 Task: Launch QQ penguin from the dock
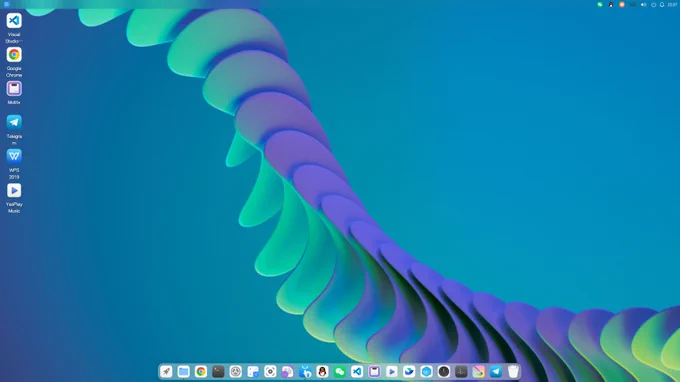(x=322, y=372)
